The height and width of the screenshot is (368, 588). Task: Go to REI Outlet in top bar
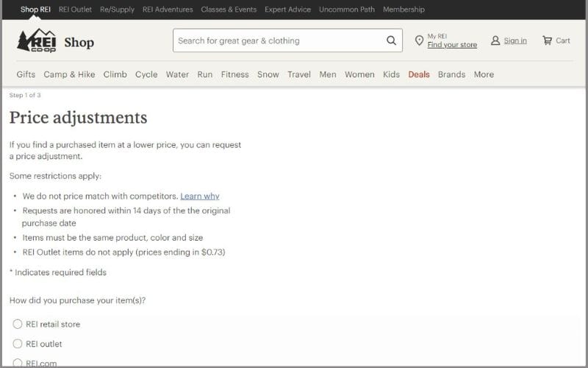[x=75, y=10]
